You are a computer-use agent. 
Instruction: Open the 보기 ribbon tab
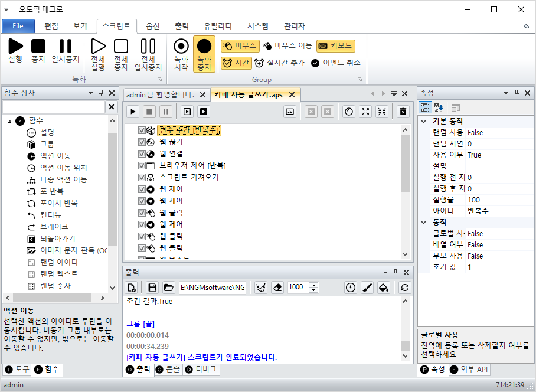click(80, 26)
